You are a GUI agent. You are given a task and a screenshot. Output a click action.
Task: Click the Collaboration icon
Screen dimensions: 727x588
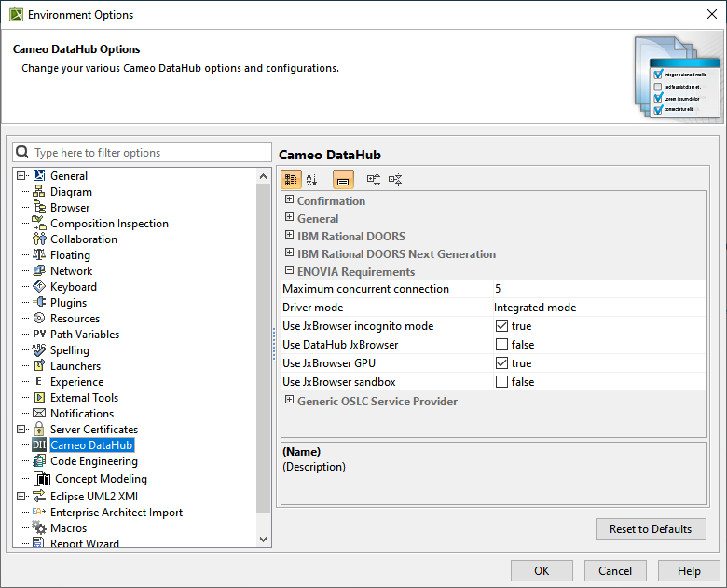click(x=39, y=239)
